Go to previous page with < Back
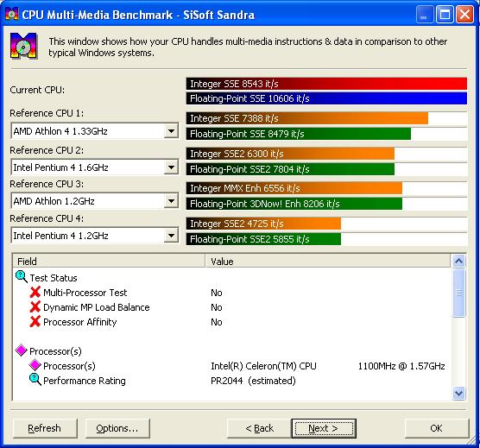Viewport: 480px width, 448px height. click(x=259, y=428)
